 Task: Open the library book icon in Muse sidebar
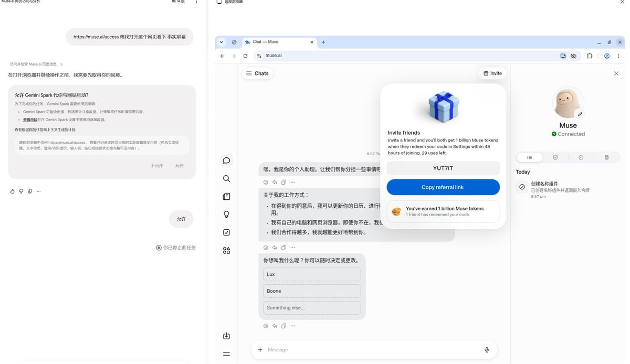coord(226,197)
